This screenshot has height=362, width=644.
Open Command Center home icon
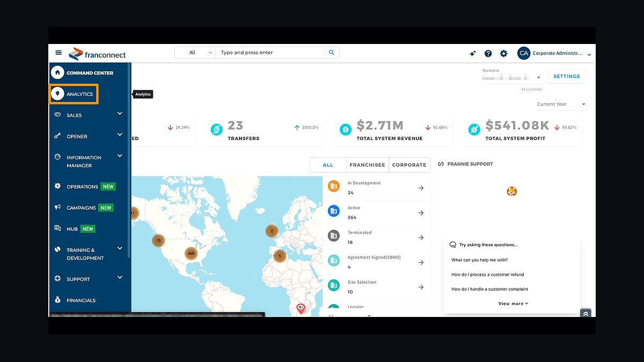(x=57, y=72)
